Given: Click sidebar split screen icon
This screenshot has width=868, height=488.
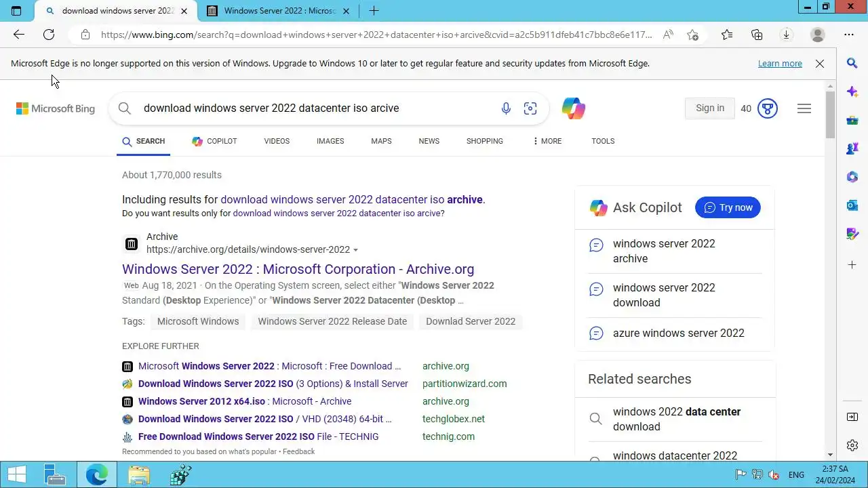Looking at the screenshot, I should pos(852,417).
